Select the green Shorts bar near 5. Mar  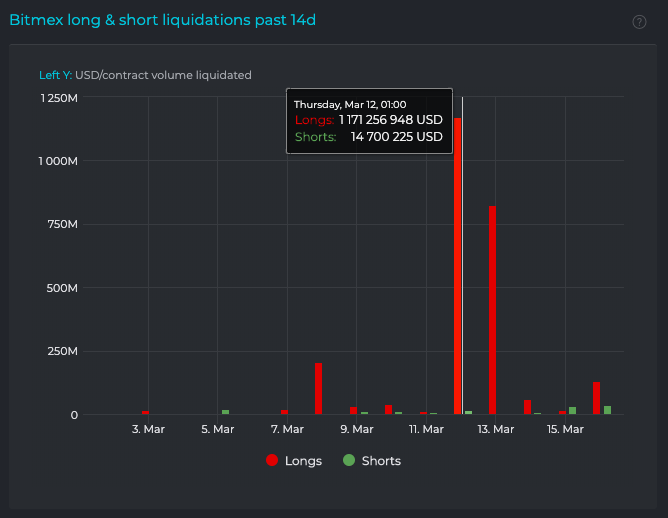pos(225,412)
